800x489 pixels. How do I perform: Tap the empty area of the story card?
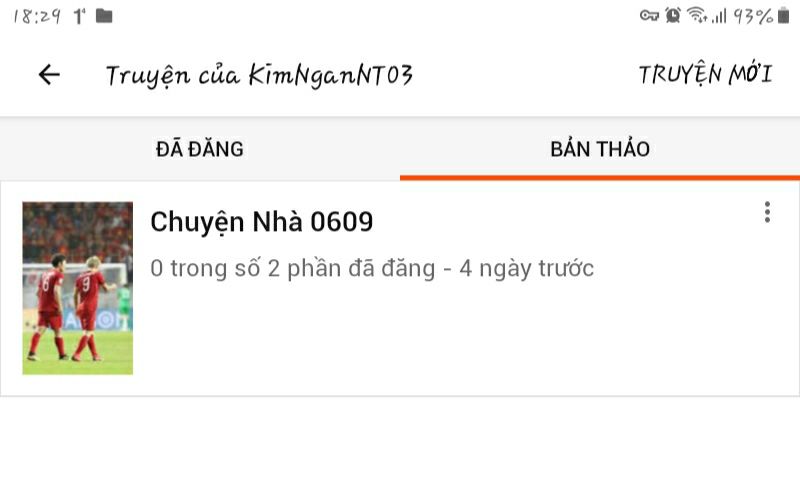click(x=459, y=337)
